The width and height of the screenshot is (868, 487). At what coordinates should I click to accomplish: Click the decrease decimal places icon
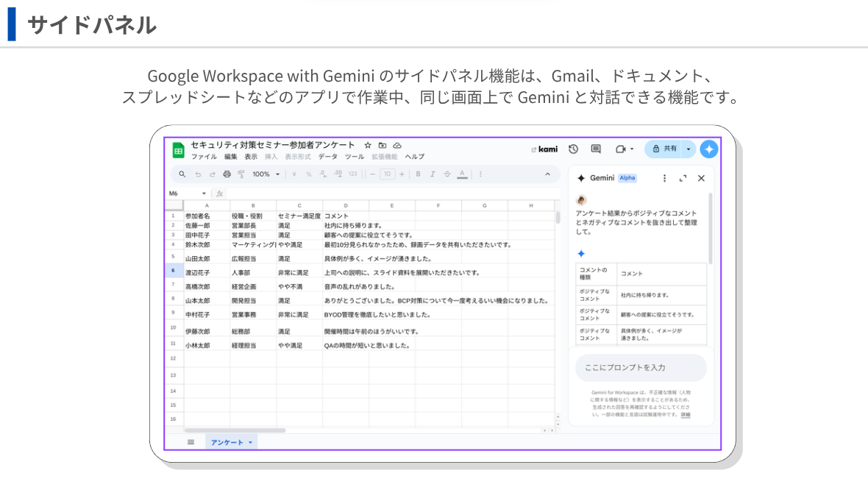(x=323, y=174)
